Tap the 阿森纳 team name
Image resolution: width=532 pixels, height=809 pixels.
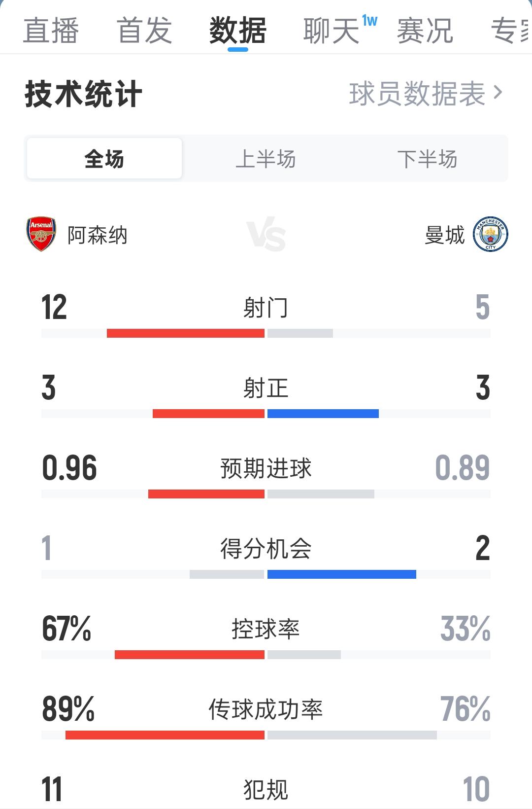click(98, 235)
